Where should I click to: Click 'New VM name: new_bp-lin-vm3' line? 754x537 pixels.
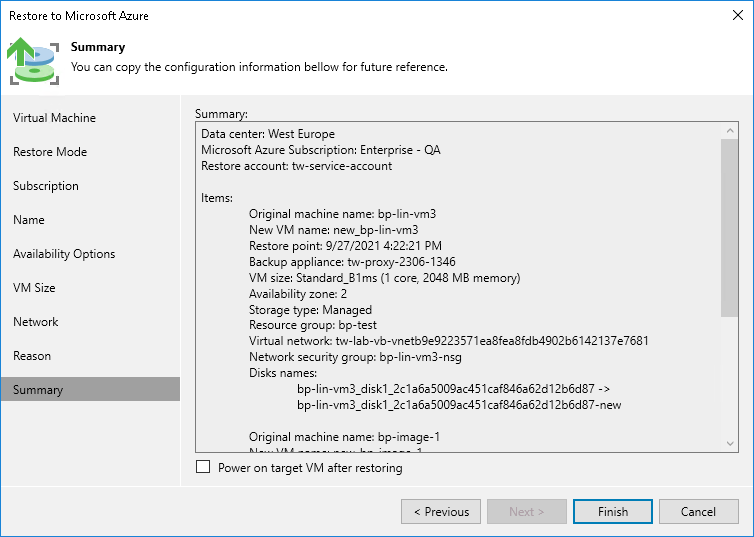pyautogui.click(x=334, y=230)
